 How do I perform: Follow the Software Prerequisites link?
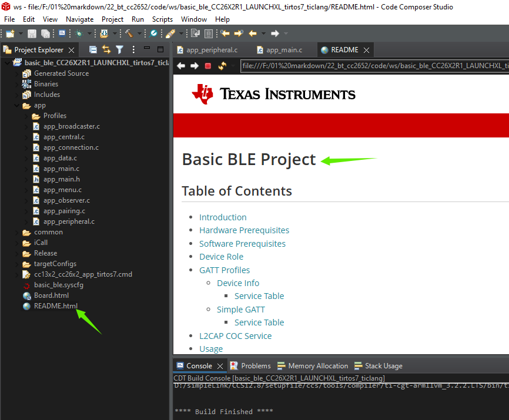[x=242, y=244]
